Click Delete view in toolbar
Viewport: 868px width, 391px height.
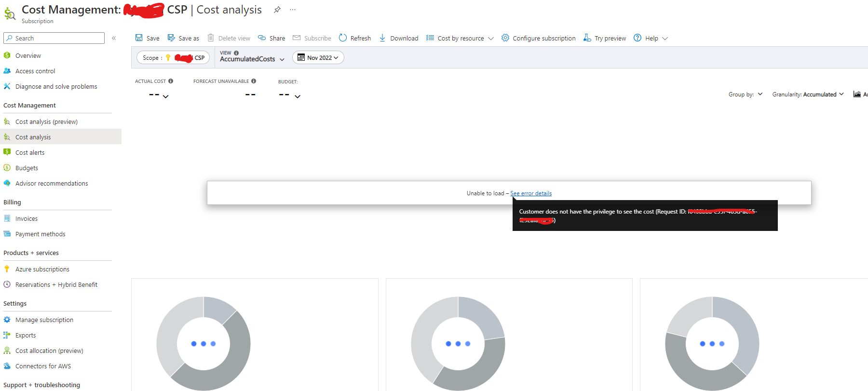pos(229,38)
